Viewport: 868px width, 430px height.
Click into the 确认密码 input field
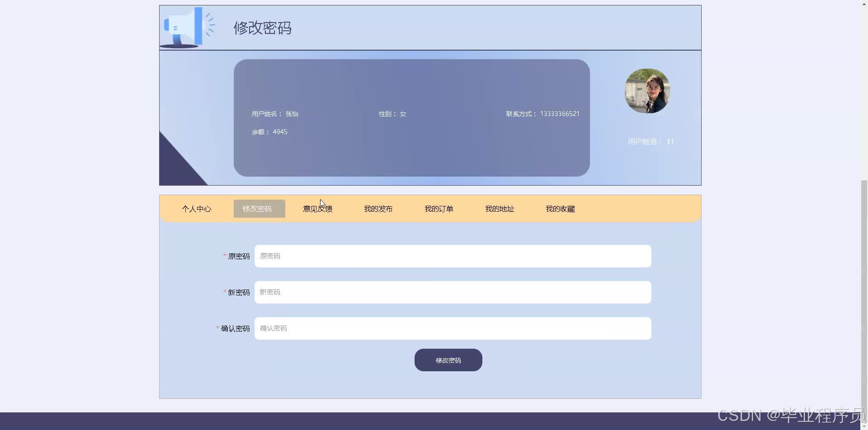pos(453,328)
